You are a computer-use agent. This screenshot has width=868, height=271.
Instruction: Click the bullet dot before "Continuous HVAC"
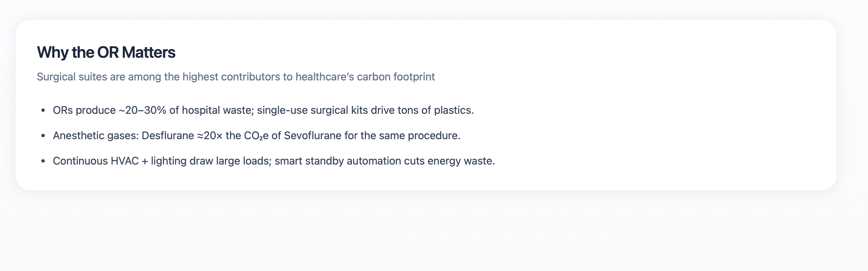pyautogui.click(x=43, y=161)
